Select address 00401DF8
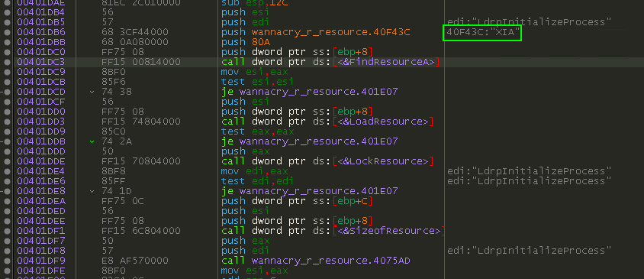Screen dimensions: 644x279 click(x=41, y=251)
